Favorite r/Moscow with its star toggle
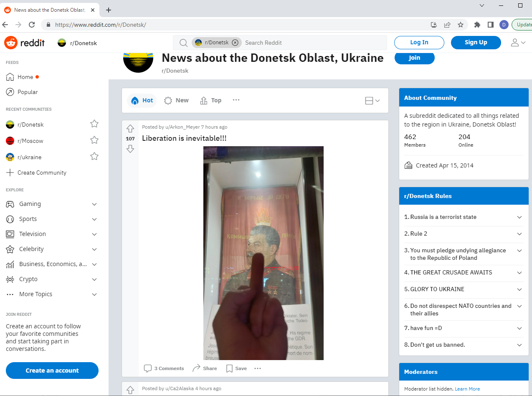This screenshot has width=532, height=396. coord(94,140)
